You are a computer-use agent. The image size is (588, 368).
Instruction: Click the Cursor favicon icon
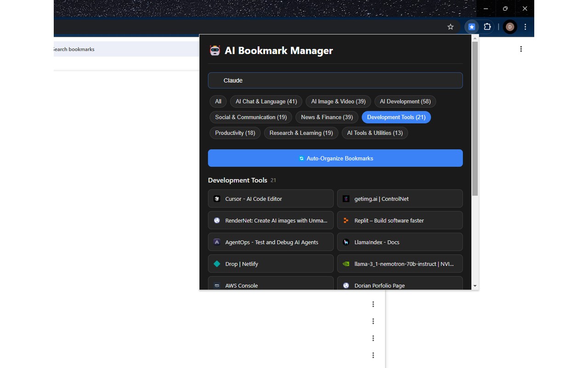click(x=217, y=199)
